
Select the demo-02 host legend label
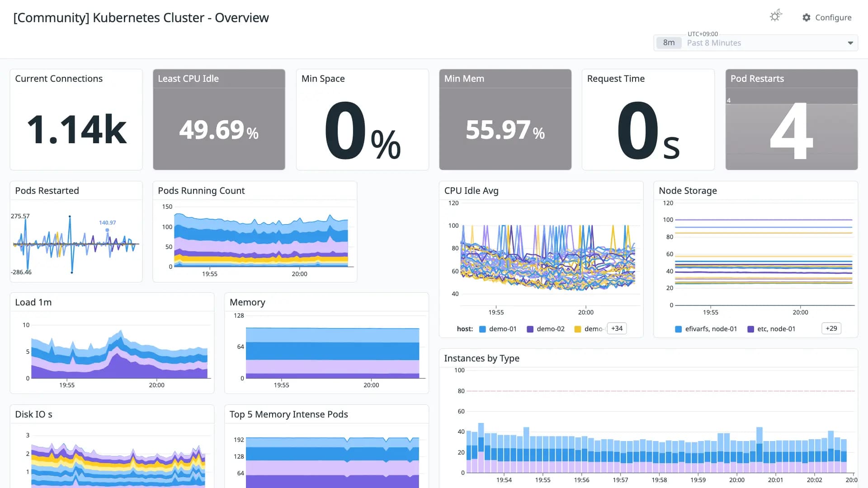click(551, 329)
